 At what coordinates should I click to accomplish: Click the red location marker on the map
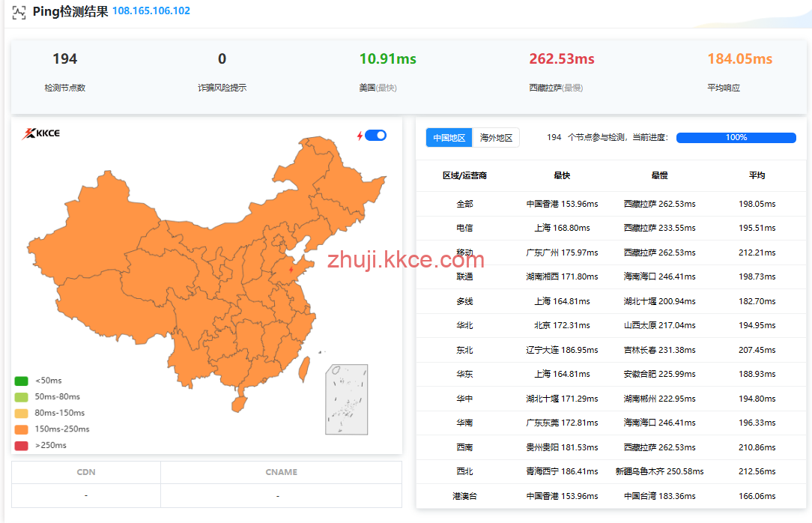291,269
